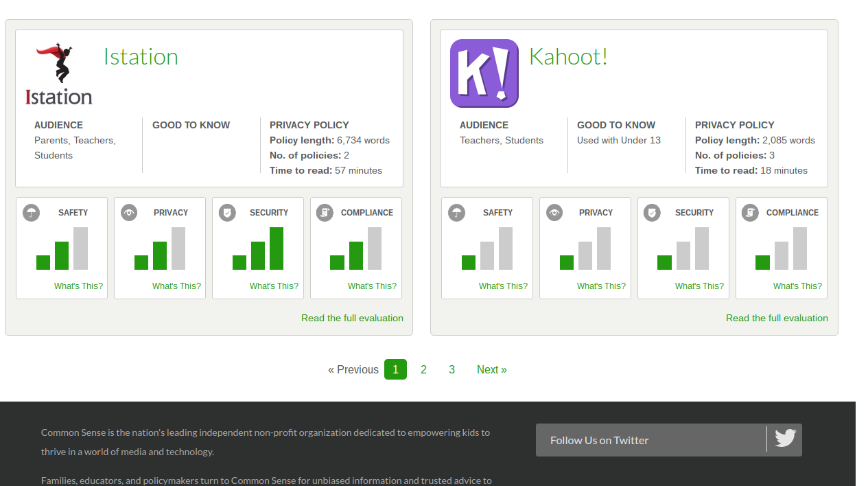The height and width of the screenshot is (486, 868).
Task: Click "Used with Under 13" text
Action: (x=619, y=140)
